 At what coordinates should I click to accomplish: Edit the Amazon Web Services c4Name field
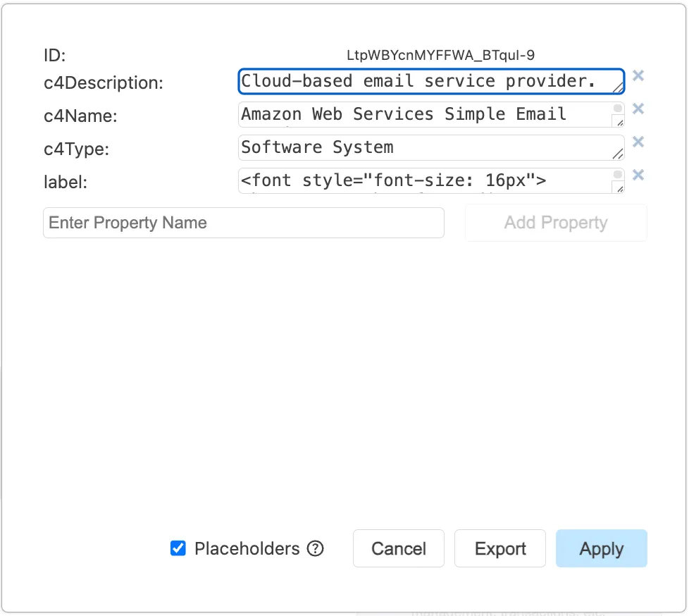(423, 114)
